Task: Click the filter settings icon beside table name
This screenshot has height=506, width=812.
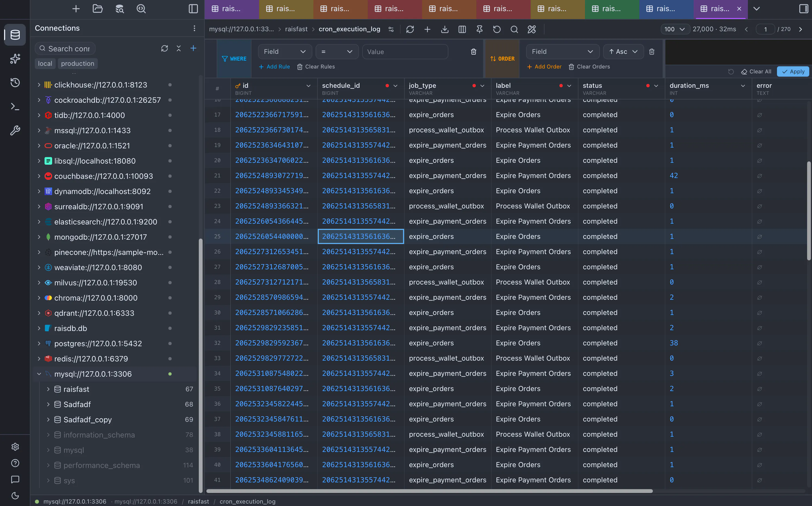Action: 391,29
